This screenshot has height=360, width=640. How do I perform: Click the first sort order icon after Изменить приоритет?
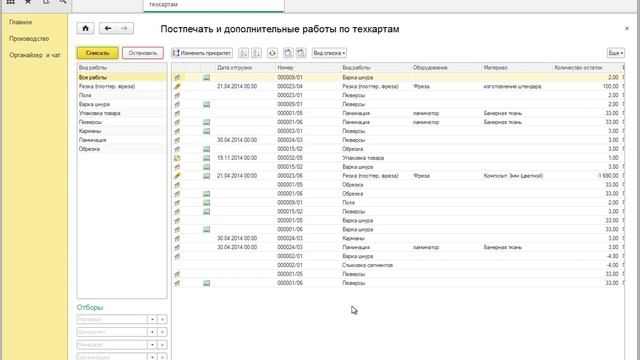coord(244,53)
